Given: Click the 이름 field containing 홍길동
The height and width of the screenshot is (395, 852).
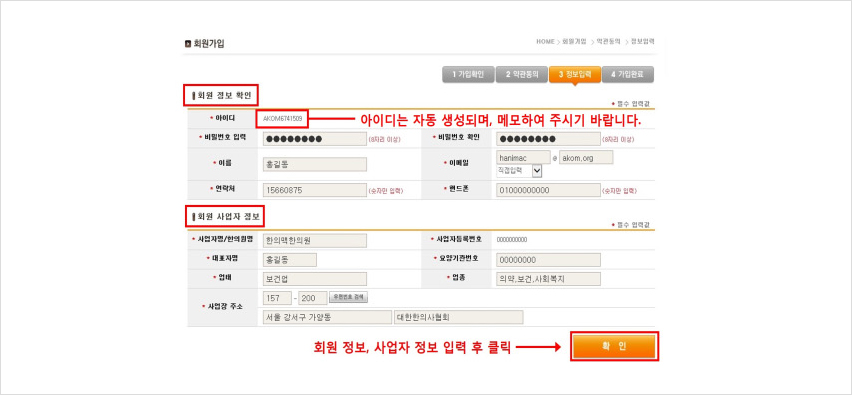Looking at the screenshot, I should [315, 164].
